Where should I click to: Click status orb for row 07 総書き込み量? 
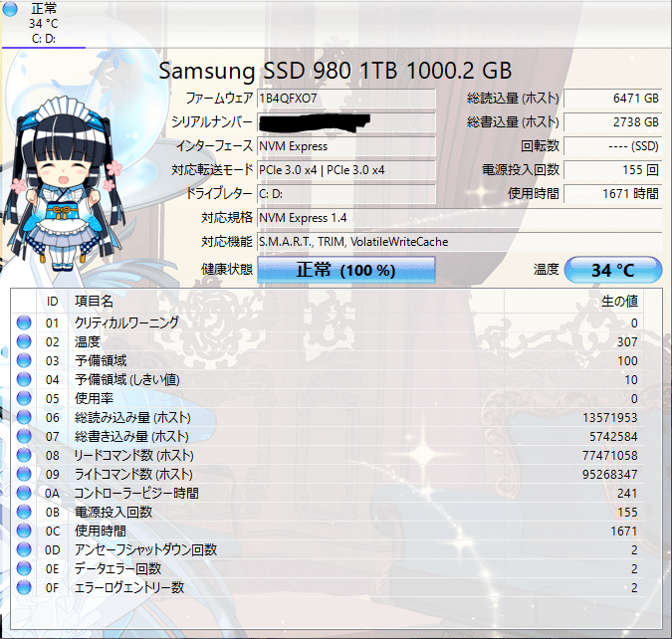pyautogui.click(x=24, y=436)
